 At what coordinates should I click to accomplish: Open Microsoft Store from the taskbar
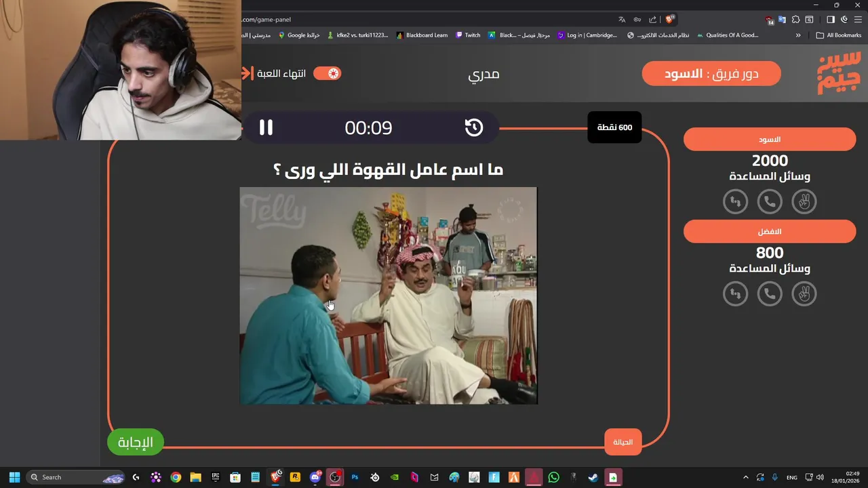click(235, 477)
